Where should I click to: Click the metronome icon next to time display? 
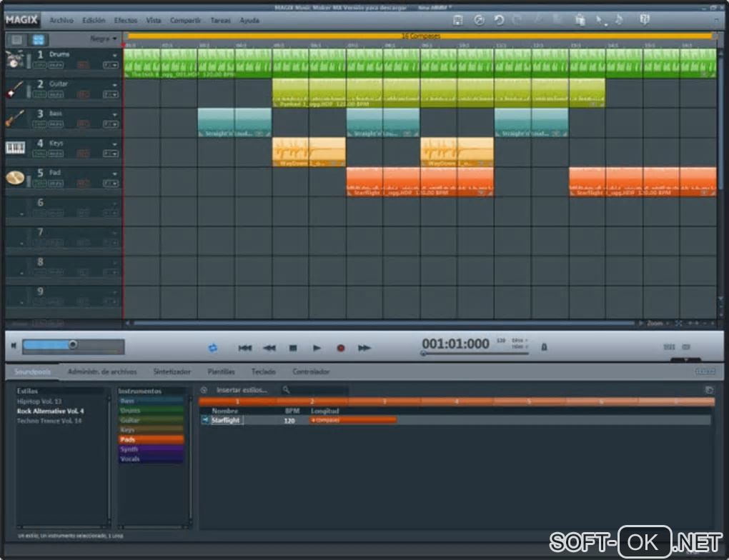544,346
